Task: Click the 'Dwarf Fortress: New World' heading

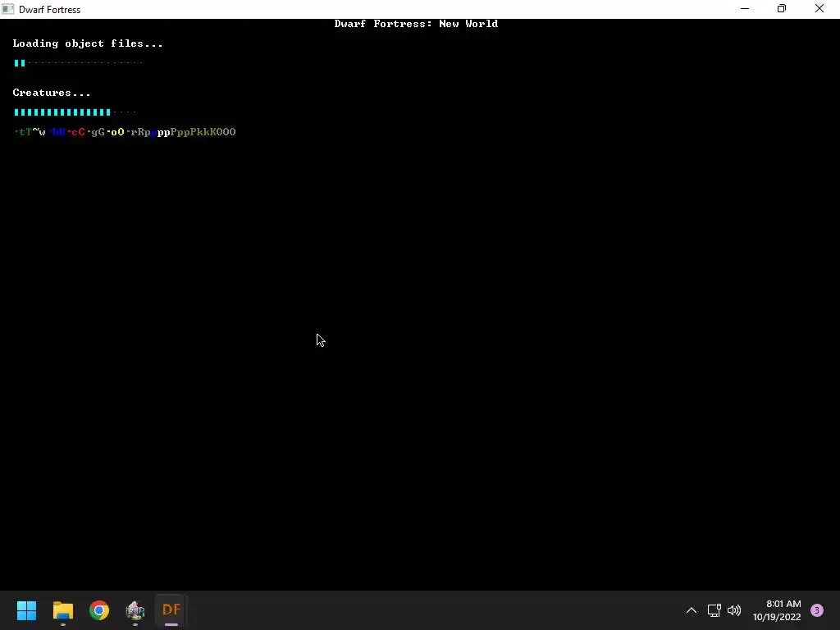Action: pos(416,24)
